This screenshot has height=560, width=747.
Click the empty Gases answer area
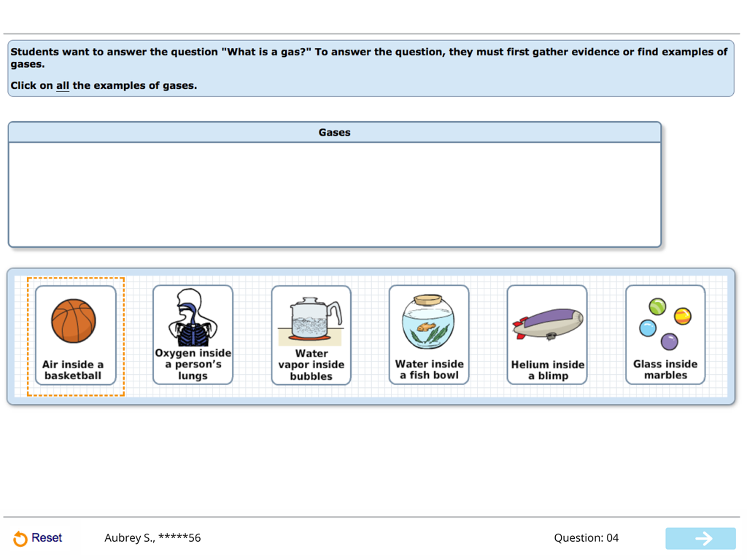pyautogui.click(x=334, y=193)
